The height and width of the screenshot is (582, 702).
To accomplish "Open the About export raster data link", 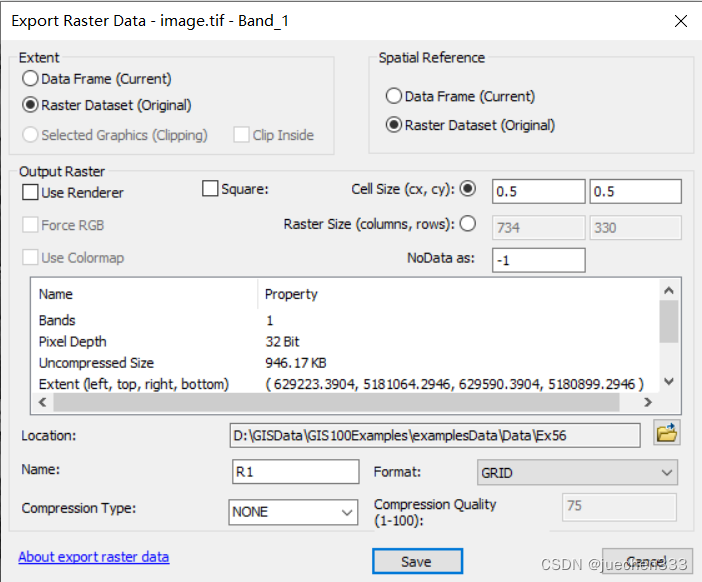I will point(94,556).
